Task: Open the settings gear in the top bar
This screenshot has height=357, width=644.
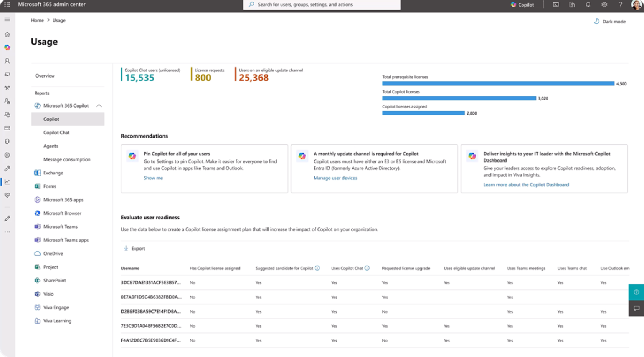Action: click(604, 5)
